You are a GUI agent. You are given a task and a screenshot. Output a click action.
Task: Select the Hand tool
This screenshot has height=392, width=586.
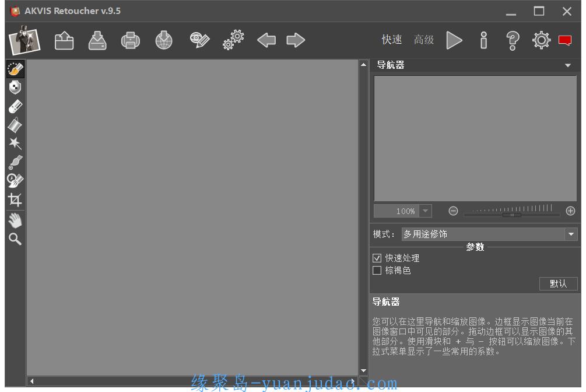[15, 220]
